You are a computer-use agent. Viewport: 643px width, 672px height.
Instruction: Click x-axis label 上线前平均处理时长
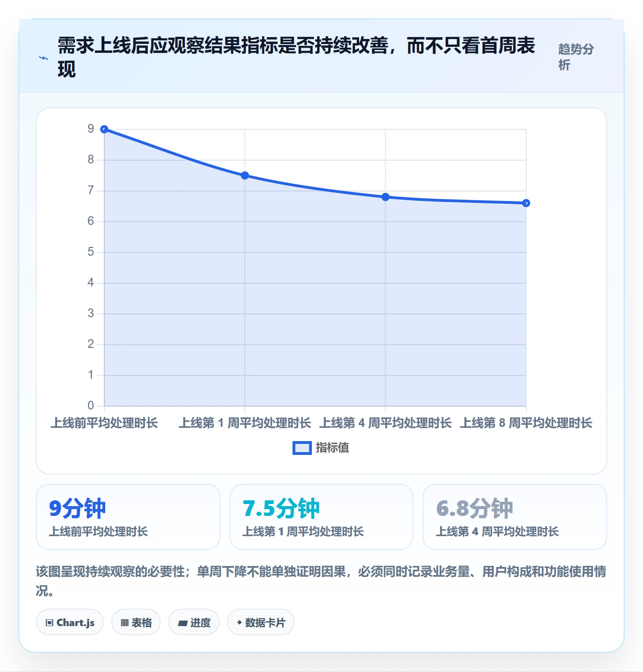104,423
